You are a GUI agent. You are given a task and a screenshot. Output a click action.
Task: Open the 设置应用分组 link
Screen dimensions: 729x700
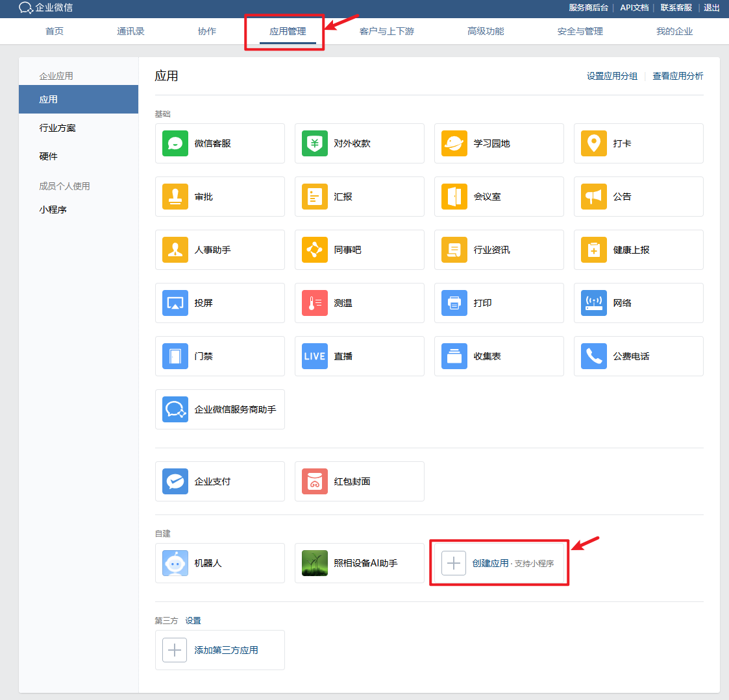(612, 76)
